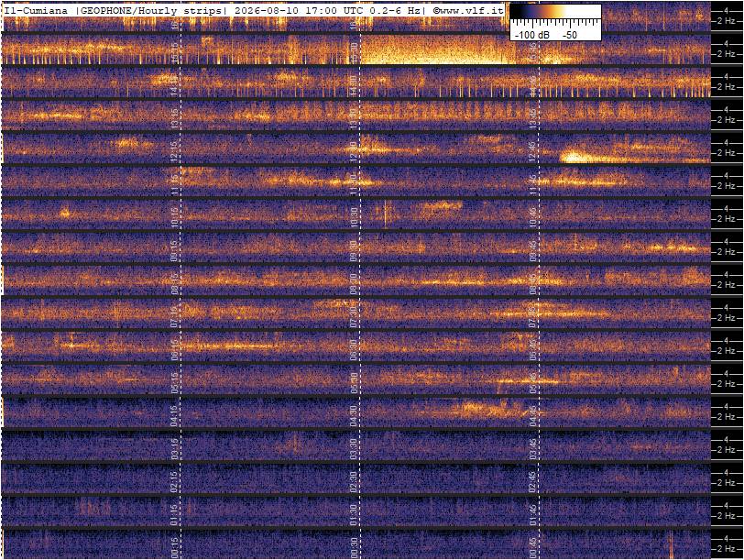Click the 2 Hz axis label of the 00:15 strip
This screenshot has height=560, width=744.
tap(726, 549)
